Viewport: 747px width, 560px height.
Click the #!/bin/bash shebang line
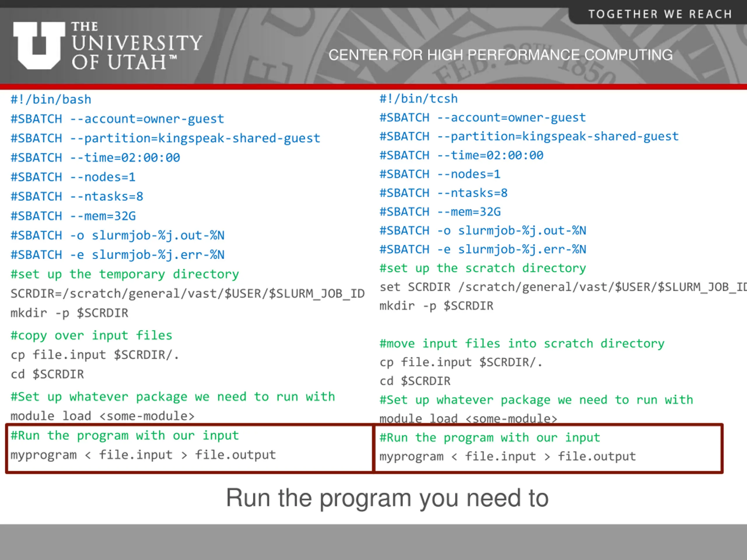point(51,99)
